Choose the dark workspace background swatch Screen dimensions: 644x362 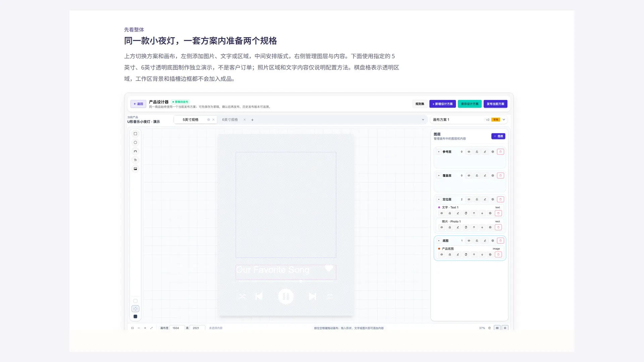[135, 316]
